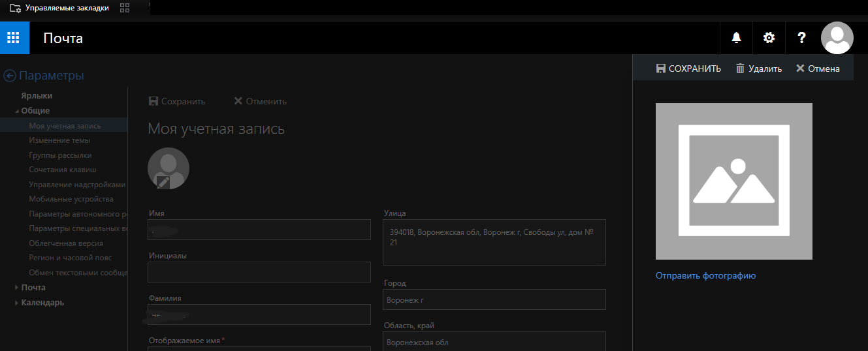The width and height of the screenshot is (868, 351).
Task: Edit the account photo pencil avatar
Action: [x=169, y=168]
